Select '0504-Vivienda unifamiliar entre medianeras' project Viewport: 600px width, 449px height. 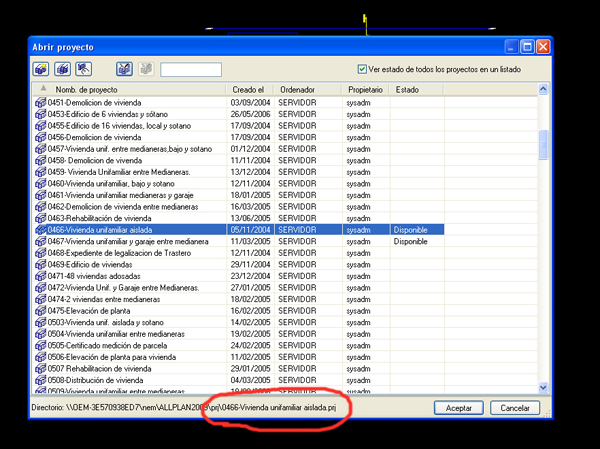[x=116, y=334]
